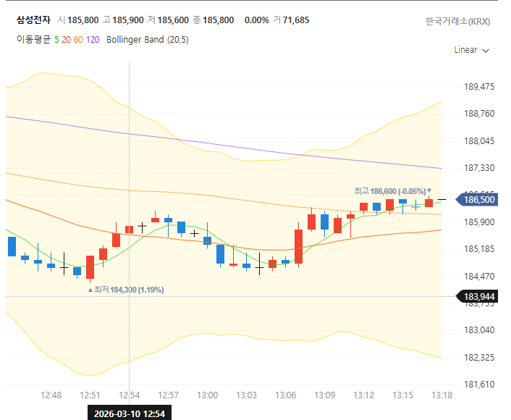Click the low price 185,600 value
The width and height of the screenshot is (511, 420).
click(x=173, y=20)
